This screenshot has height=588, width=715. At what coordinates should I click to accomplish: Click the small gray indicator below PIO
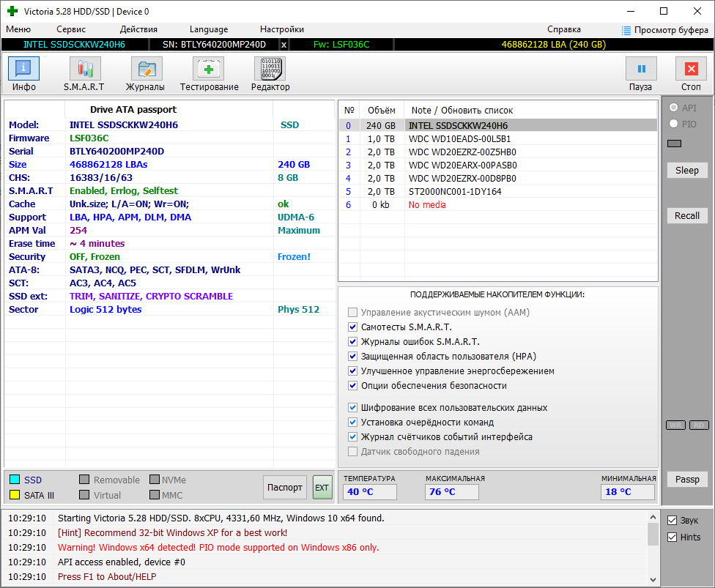pos(674,144)
